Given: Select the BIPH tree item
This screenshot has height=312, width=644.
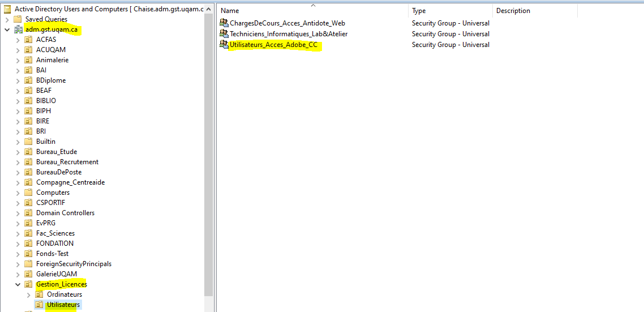Looking at the screenshot, I should coord(44,111).
